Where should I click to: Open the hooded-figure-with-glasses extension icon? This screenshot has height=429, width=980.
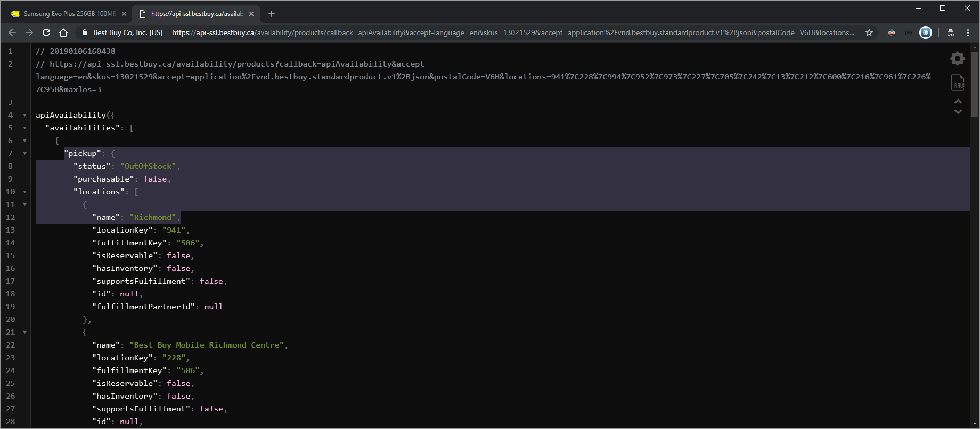(892, 32)
